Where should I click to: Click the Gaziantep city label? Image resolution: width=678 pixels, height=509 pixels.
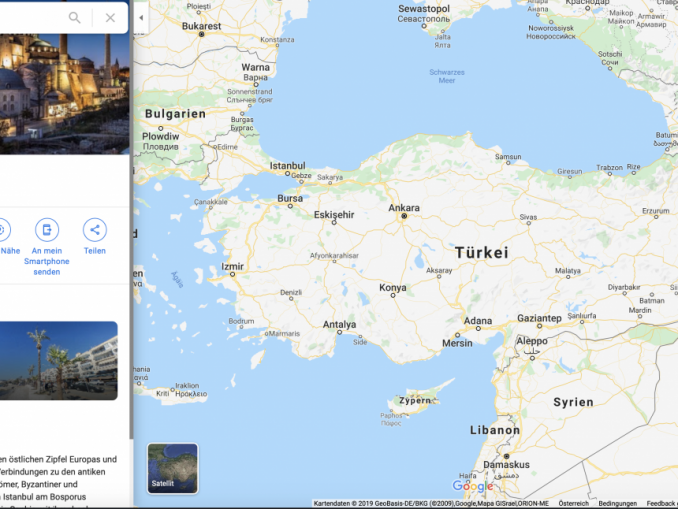(x=539, y=318)
